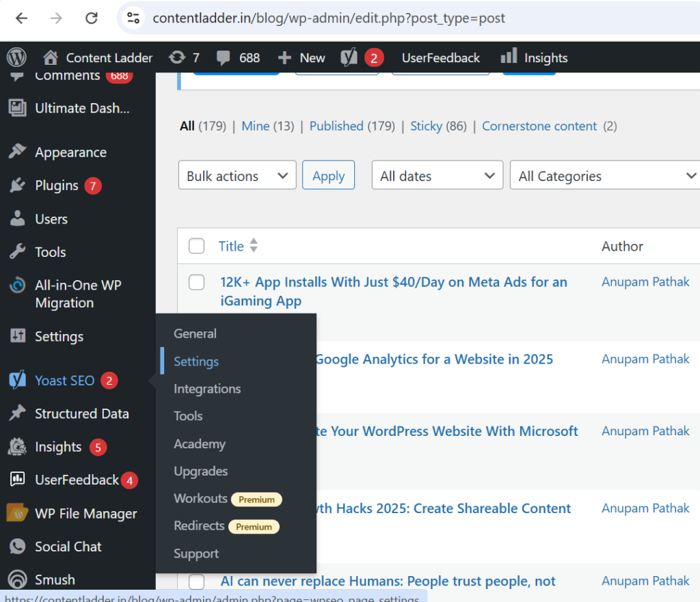Screen dimensions: 700x602
Task: Tick the select-all checkbox beside Title
Action: [x=197, y=247]
